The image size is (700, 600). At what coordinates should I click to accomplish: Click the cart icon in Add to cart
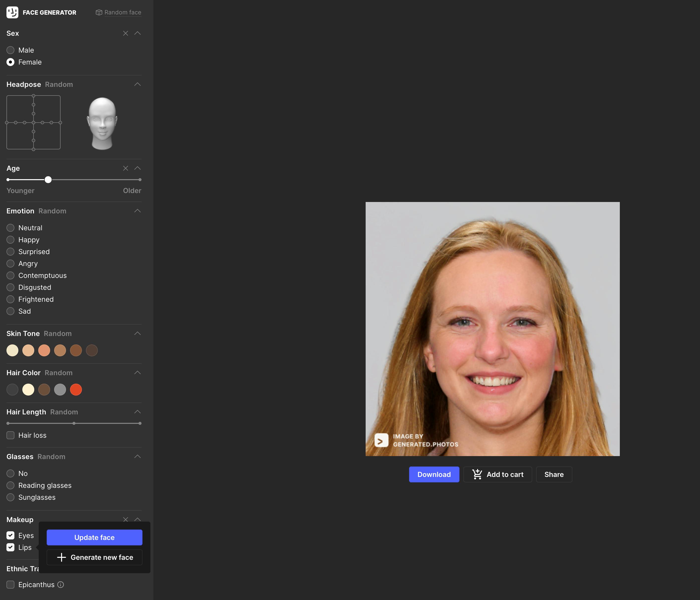click(x=477, y=474)
